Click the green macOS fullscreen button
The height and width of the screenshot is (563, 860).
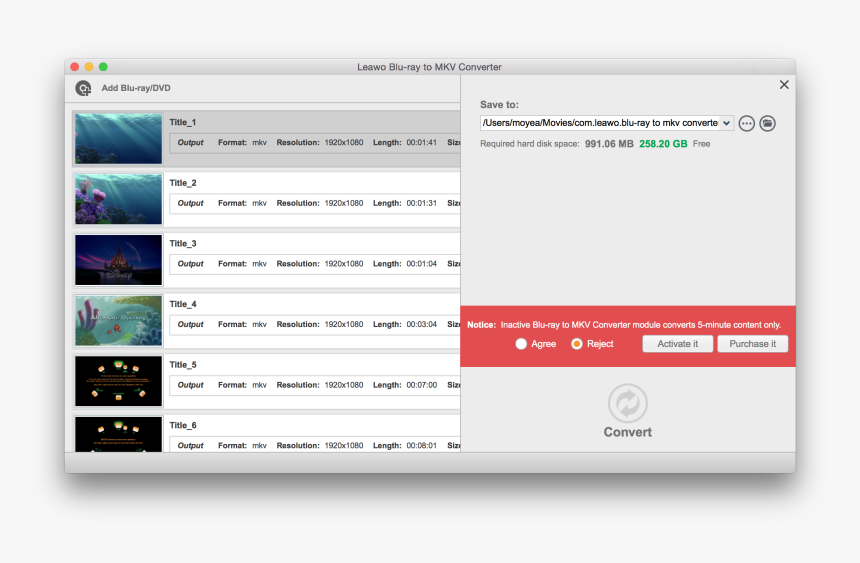(103, 67)
